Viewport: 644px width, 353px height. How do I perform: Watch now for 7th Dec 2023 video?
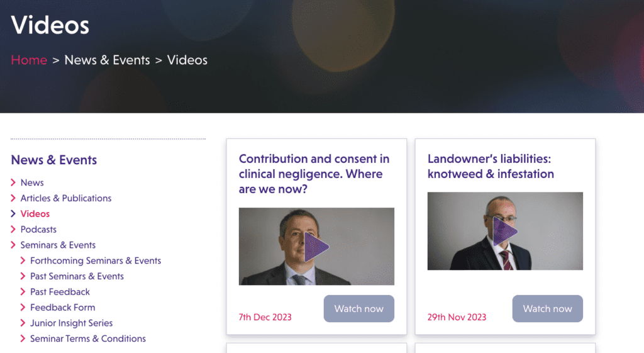tap(358, 308)
